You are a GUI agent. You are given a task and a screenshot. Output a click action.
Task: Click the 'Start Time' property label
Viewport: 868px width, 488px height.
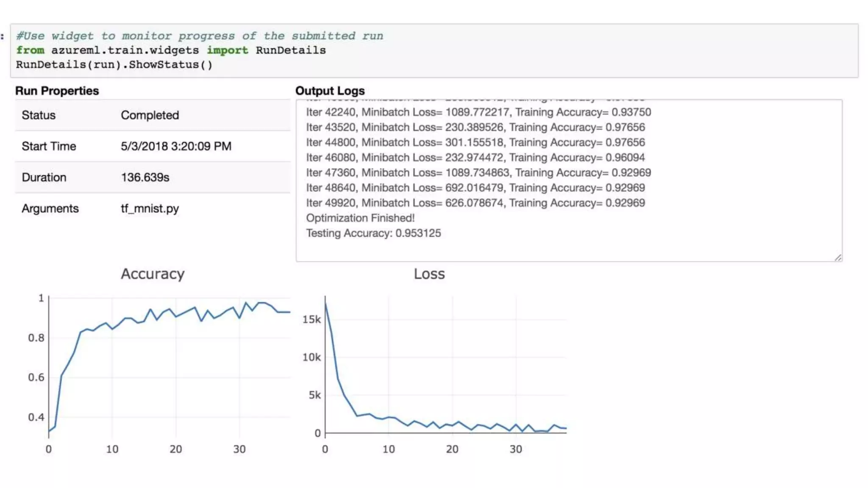(49, 146)
